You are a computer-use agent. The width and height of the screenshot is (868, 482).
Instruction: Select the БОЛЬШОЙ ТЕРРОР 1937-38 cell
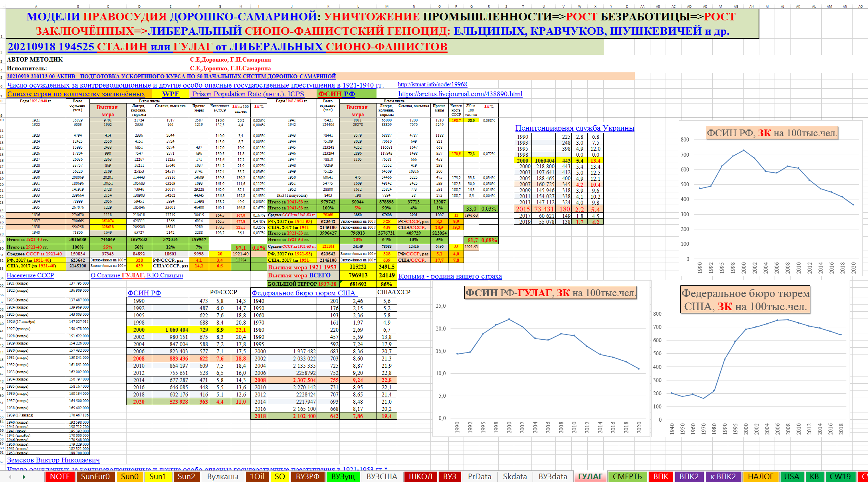click(x=302, y=284)
